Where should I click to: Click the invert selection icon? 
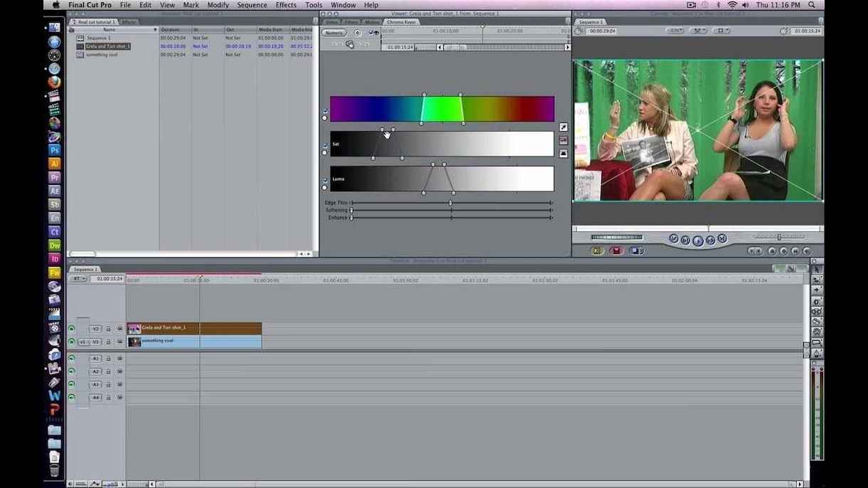[x=563, y=153]
